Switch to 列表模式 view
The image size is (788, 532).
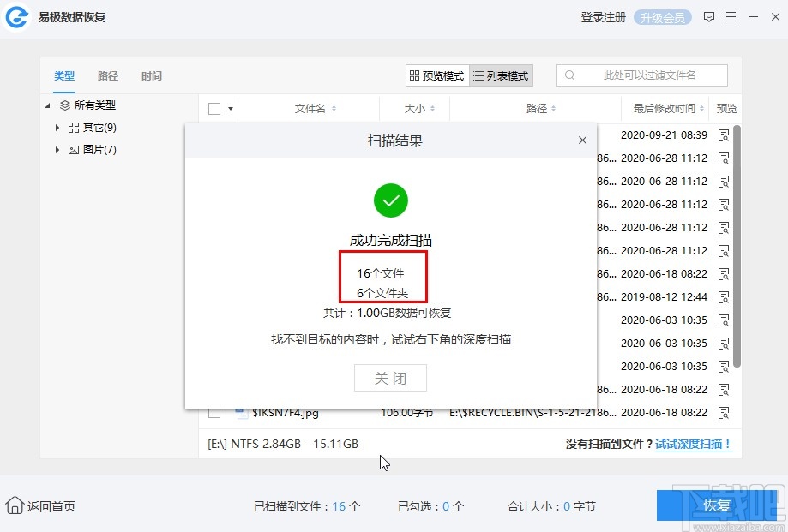[x=501, y=75]
